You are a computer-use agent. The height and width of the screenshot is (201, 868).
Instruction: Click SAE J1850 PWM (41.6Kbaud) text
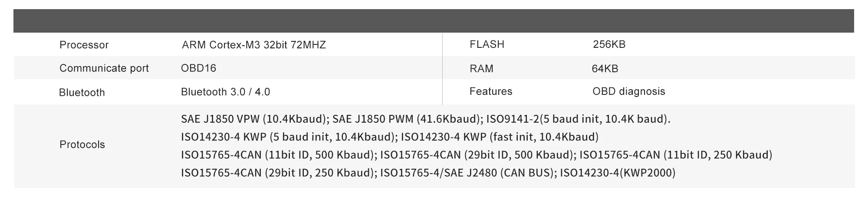click(x=408, y=119)
